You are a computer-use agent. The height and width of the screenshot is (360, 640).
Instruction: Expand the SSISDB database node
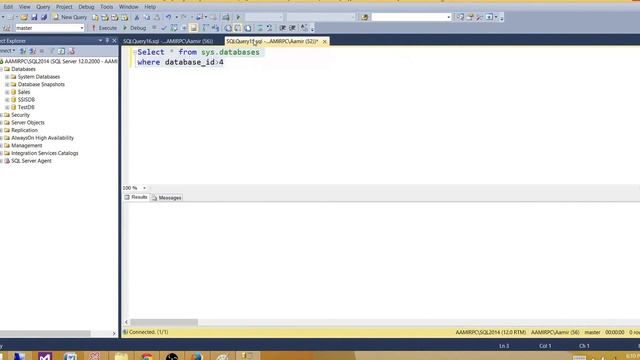tap(7, 100)
